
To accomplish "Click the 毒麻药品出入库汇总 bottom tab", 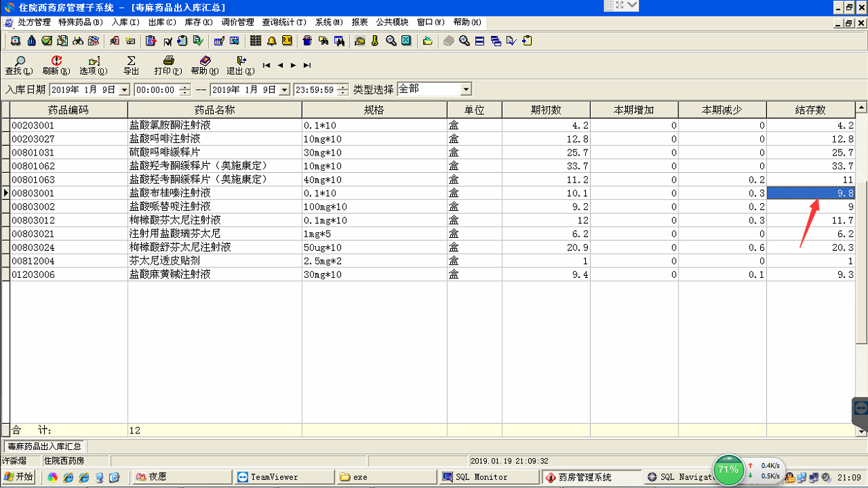I will pos(44,447).
